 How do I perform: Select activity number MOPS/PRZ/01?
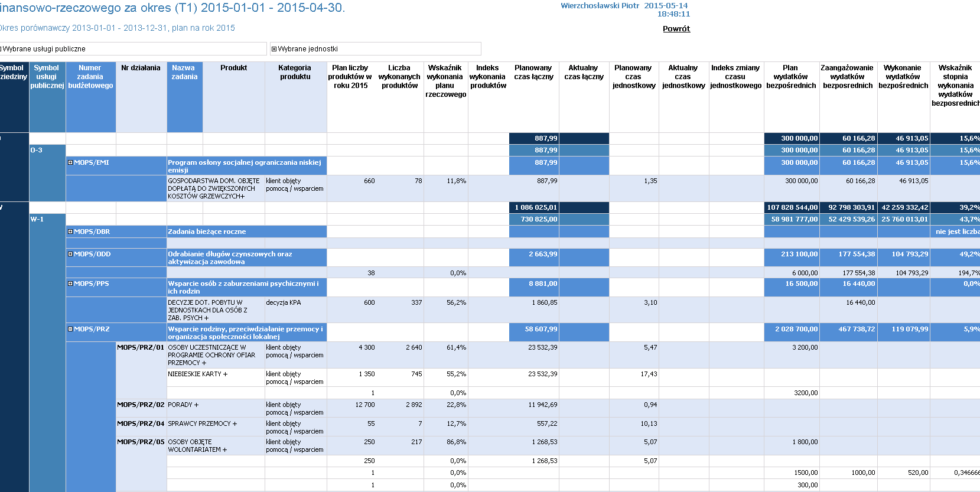[141, 347]
